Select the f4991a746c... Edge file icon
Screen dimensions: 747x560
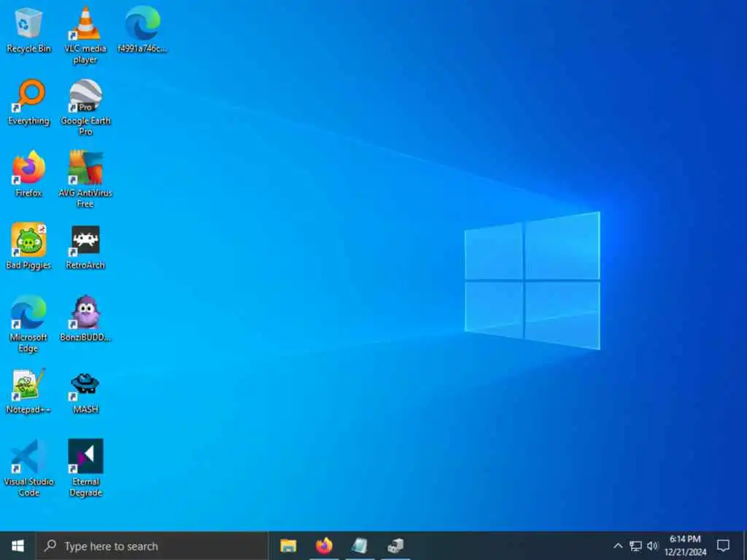pyautogui.click(x=142, y=29)
